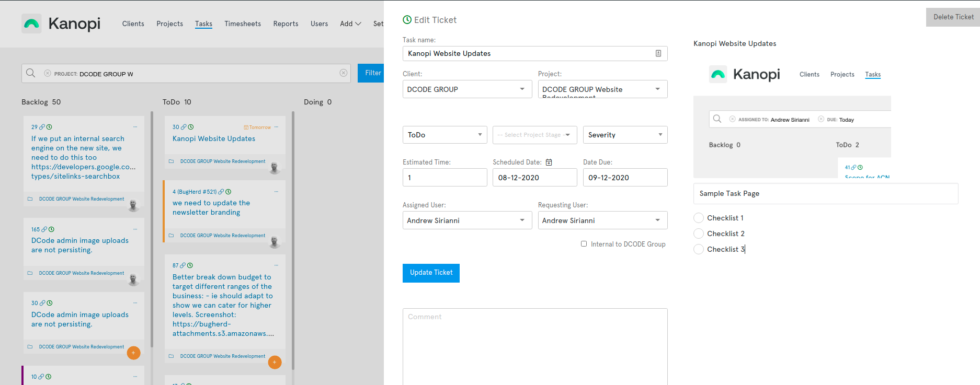Click the Date Due field showing 09-12-2020
Image resolution: width=980 pixels, height=385 pixels.
[625, 178]
